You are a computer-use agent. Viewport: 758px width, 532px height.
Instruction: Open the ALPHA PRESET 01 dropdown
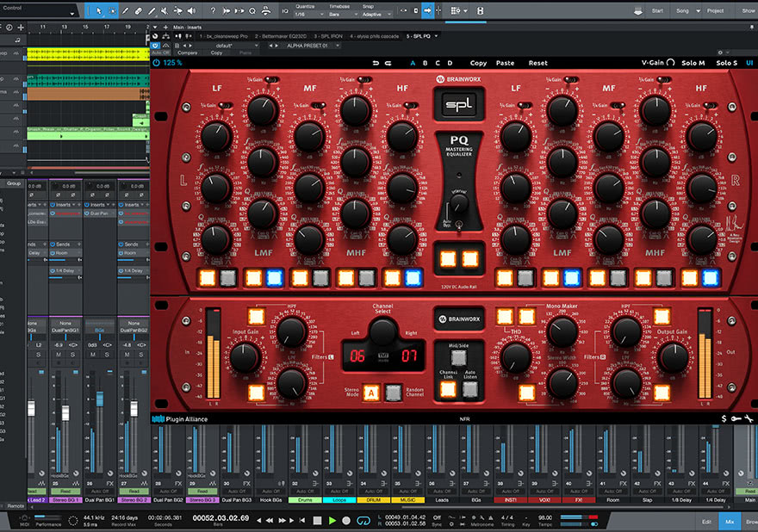click(309, 46)
